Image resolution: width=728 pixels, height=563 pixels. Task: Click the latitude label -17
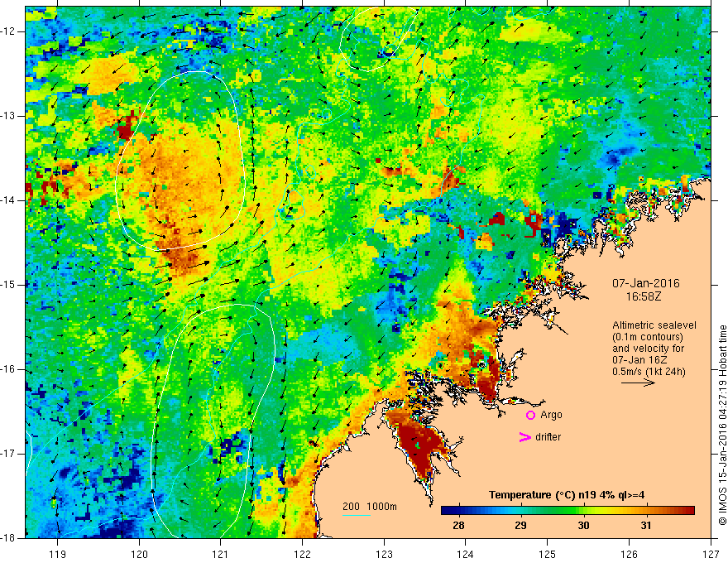[x=8, y=454]
